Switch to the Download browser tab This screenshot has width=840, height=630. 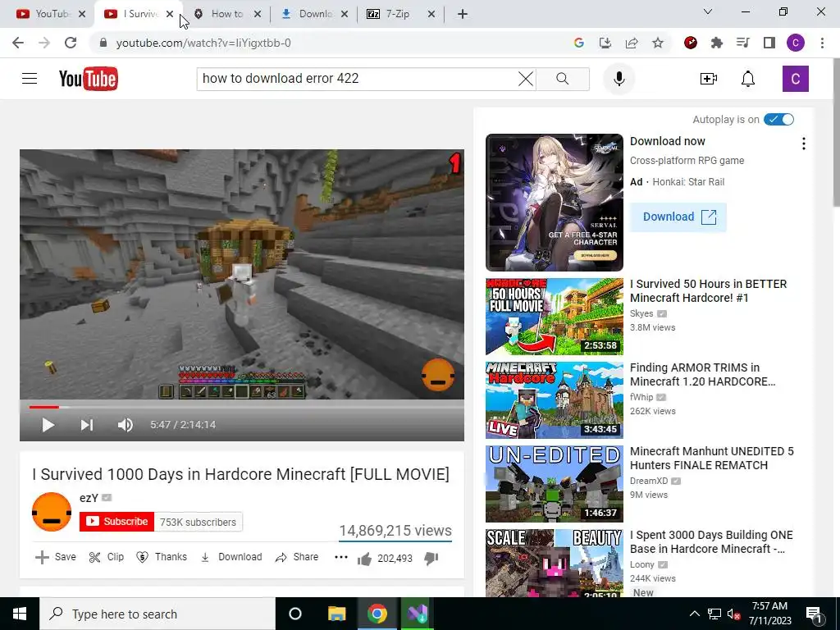[315, 14]
